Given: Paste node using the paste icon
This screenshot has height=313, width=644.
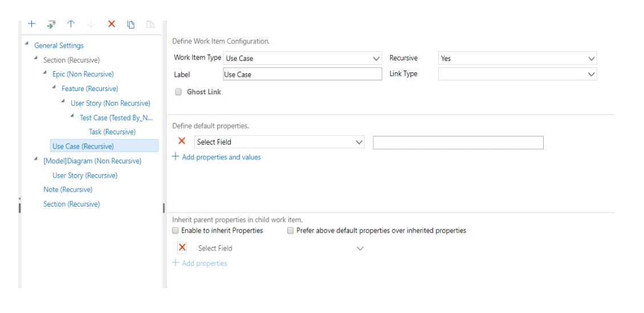Looking at the screenshot, I should coord(150,24).
